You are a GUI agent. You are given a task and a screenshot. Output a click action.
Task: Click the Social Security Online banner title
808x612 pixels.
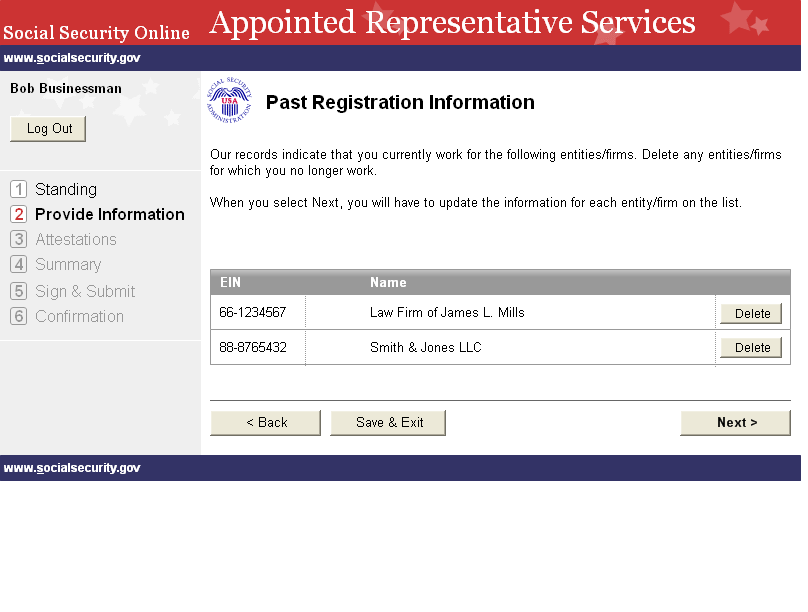click(96, 33)
